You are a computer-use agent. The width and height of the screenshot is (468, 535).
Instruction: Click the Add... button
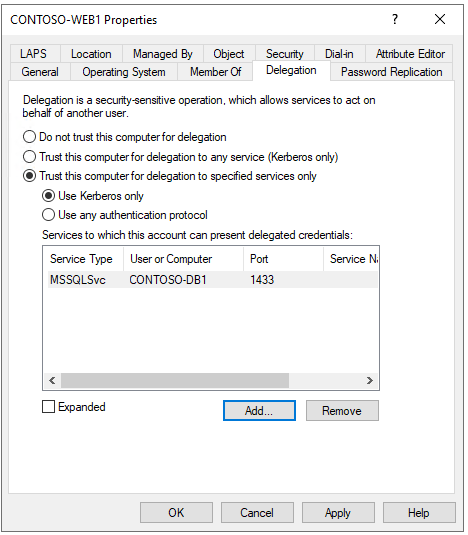tap(259, 410)
